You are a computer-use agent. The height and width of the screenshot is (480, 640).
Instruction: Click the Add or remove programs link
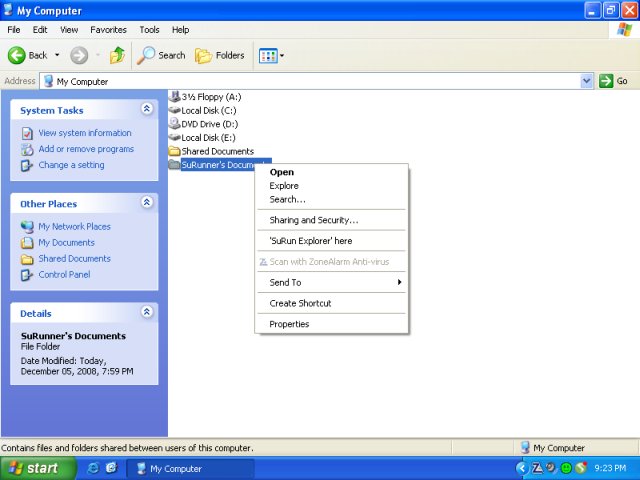click(86, 149)
